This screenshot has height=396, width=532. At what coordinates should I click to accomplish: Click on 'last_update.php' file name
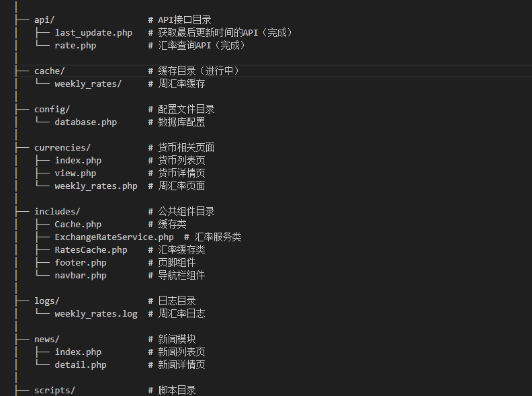(x=93, y=33)
